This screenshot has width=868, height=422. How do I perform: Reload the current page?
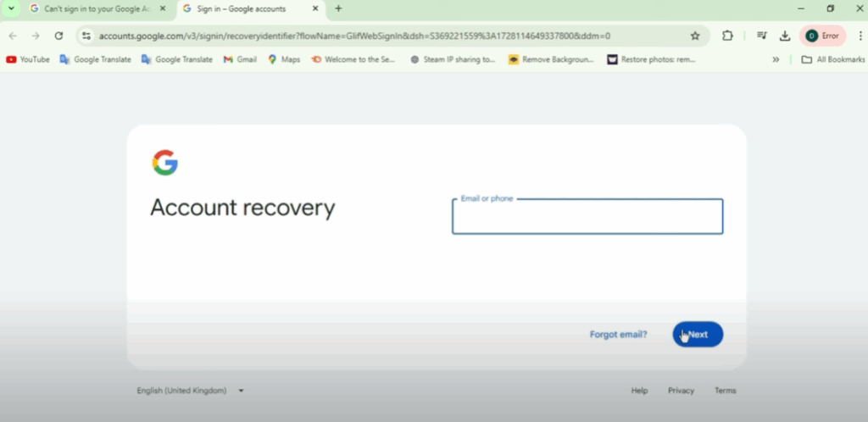[x=58, y=36]
